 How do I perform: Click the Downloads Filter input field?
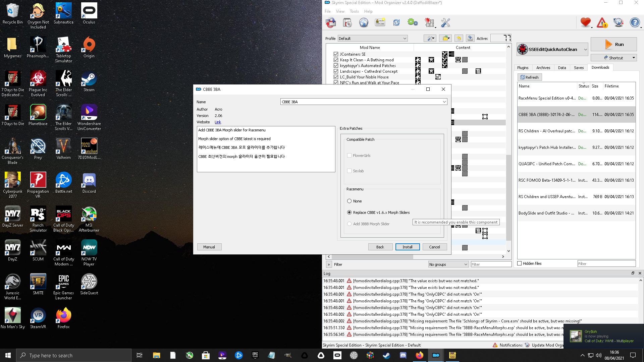coord(606,264)
